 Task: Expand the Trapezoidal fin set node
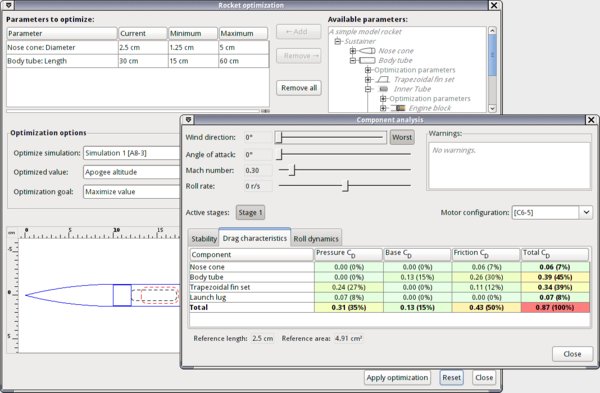point(368,79)
